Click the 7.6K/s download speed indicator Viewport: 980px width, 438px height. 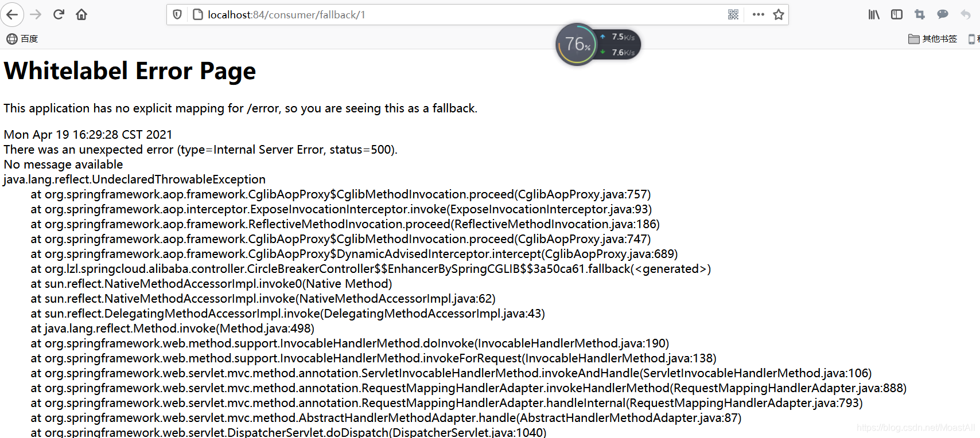tap(619, 52)
